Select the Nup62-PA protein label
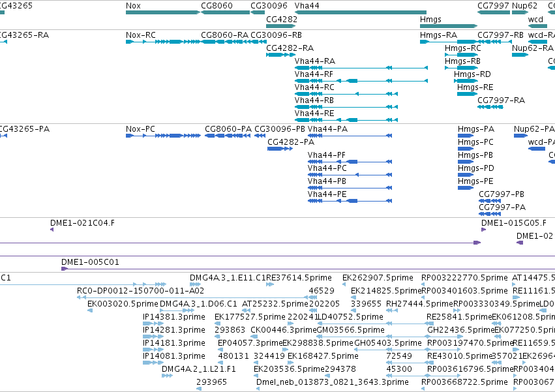555x392 pixels. [x=534, y=129]
